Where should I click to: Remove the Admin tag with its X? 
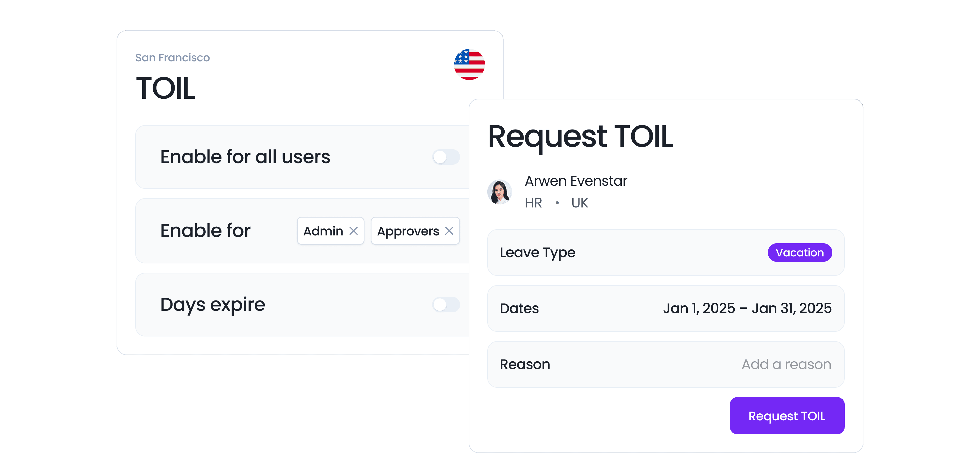[x=353, y=231]
